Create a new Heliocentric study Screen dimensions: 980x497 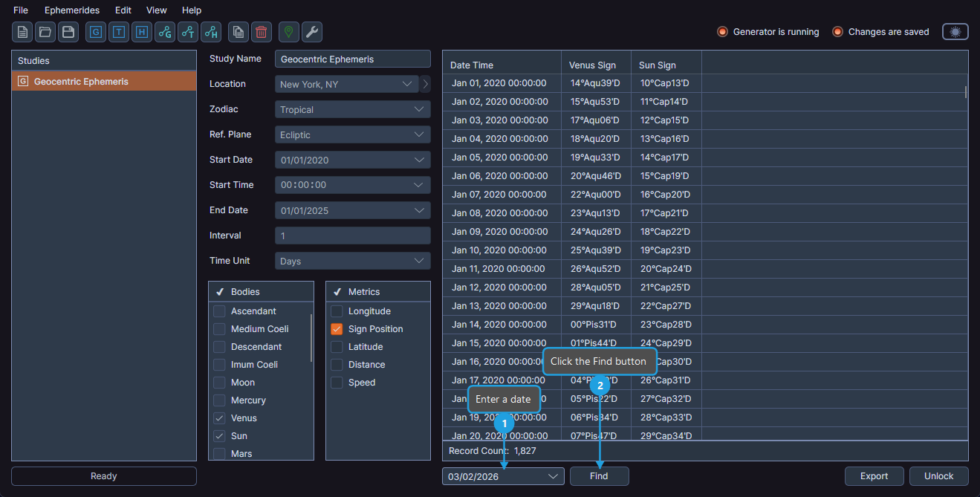141,32
